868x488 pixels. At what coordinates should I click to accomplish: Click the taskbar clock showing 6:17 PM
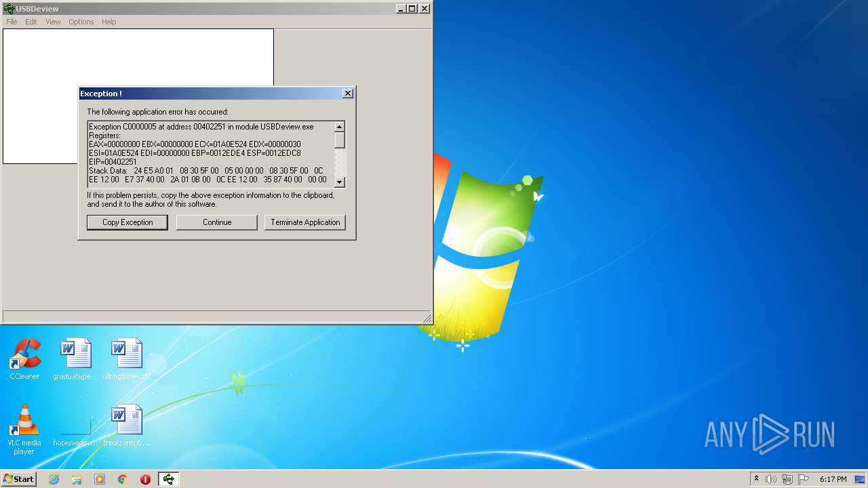point(833,479)
